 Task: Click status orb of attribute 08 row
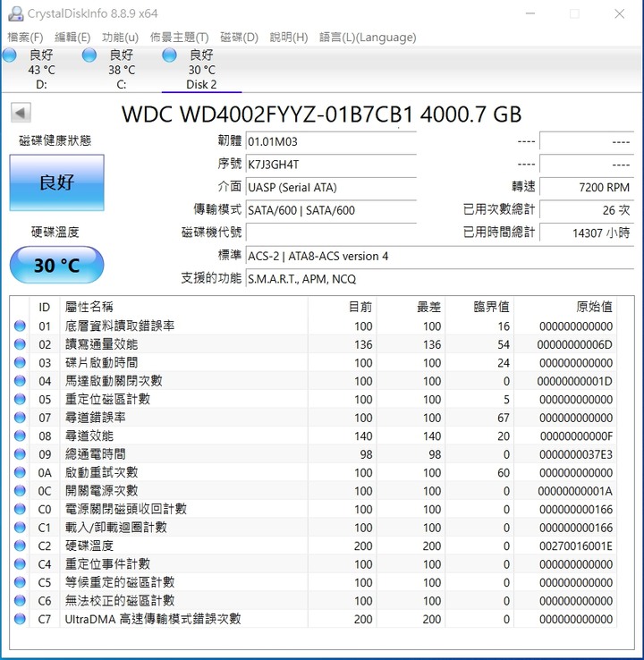20,436
